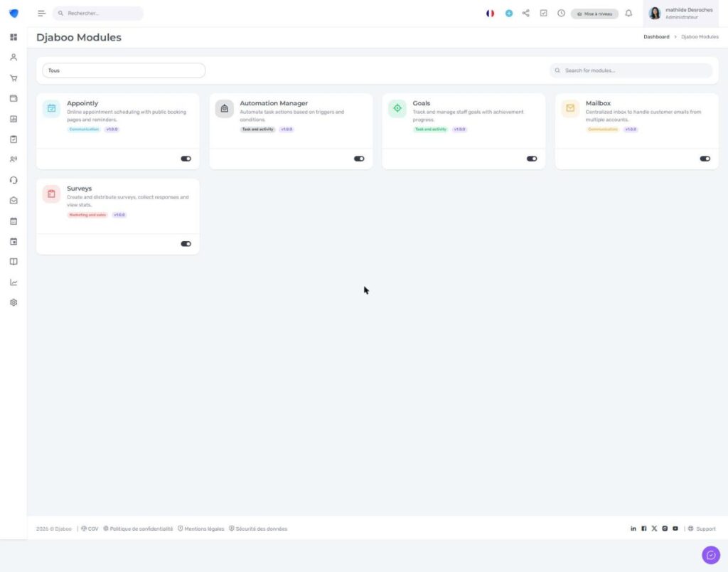
Task: Open the clock timer icon in top bar
Action: [562, 13]
